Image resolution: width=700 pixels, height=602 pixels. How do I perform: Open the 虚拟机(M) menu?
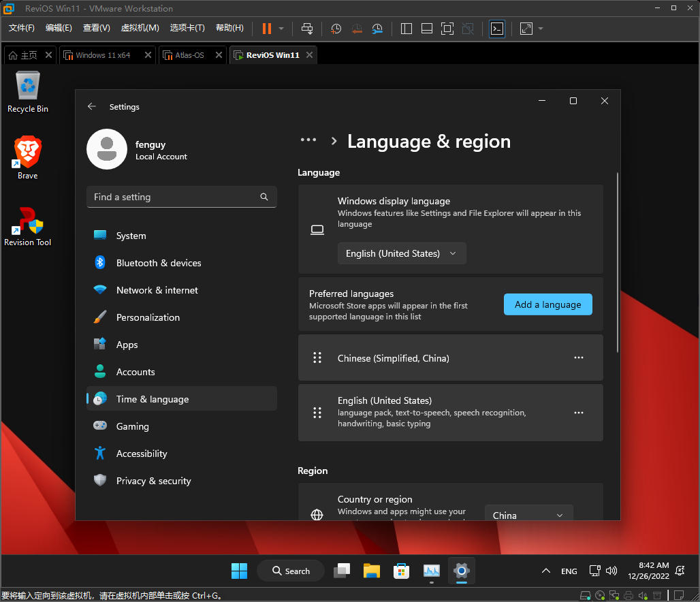click(x=140, y=28)
